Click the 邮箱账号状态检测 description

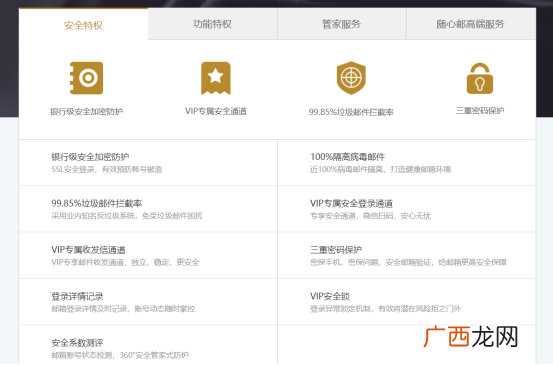click(x=120, y=355)
